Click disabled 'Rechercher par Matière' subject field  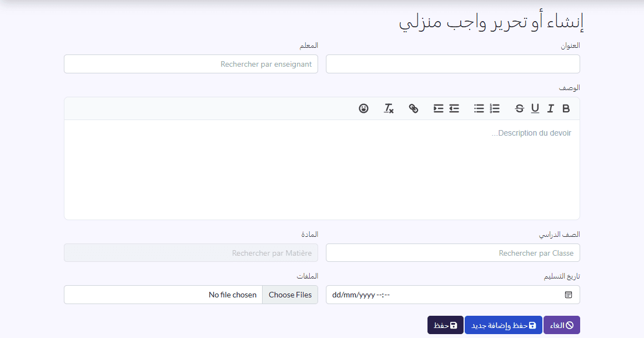[x=191, y=253]
